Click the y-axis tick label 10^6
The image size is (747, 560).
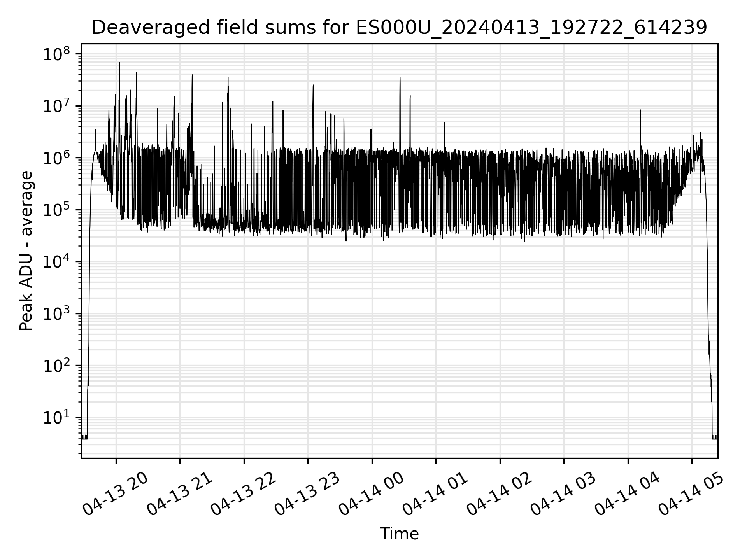tap(57, 158)
